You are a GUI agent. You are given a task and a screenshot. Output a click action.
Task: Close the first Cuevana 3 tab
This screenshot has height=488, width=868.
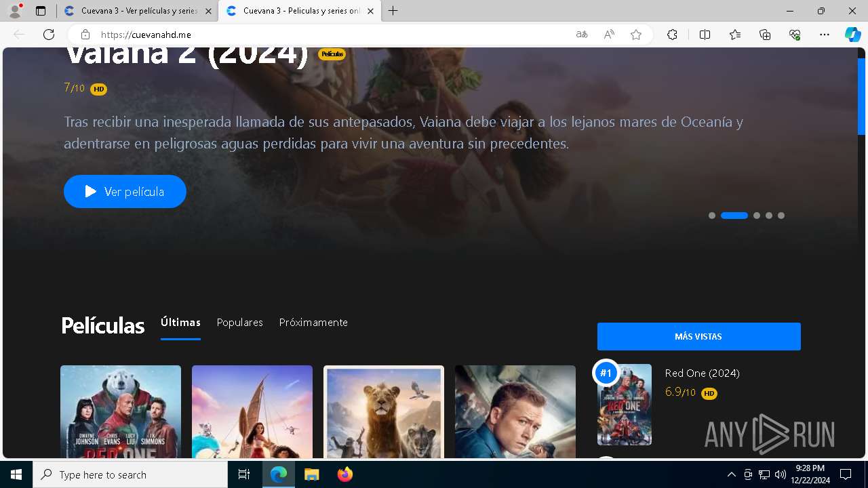[x=208, y=11]
